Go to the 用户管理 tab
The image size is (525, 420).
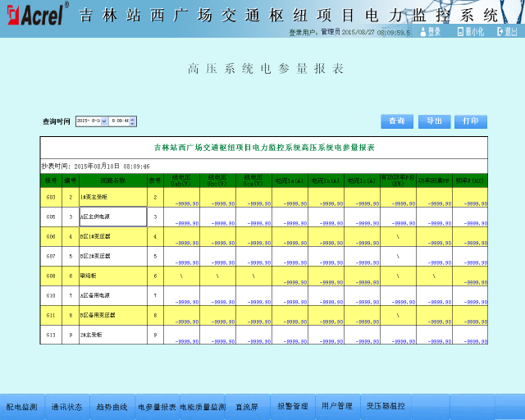(x=336, y=406)
